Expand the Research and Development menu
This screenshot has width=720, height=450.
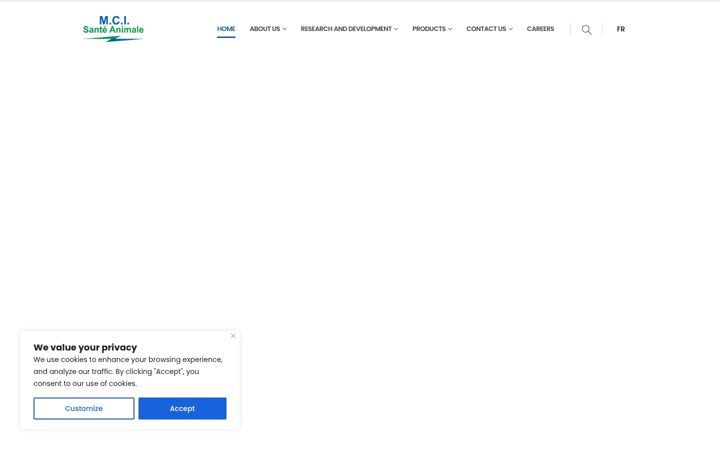(349, 28)
